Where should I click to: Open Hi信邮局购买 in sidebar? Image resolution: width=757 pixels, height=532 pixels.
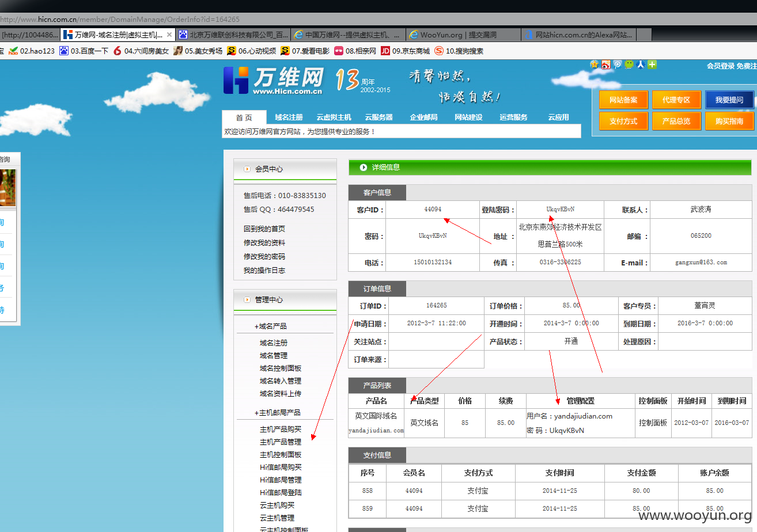[281, 468]
